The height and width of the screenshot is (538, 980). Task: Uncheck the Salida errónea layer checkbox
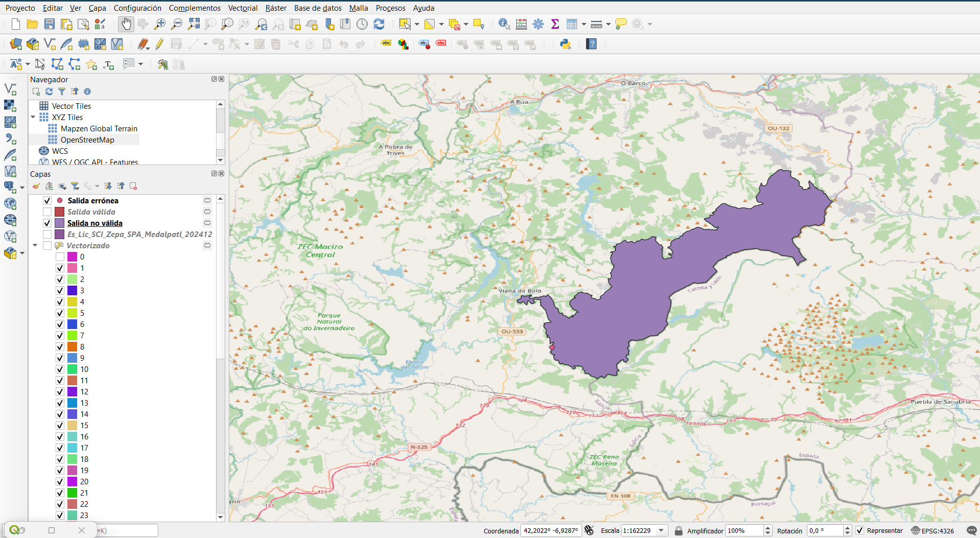pos(47,201)
